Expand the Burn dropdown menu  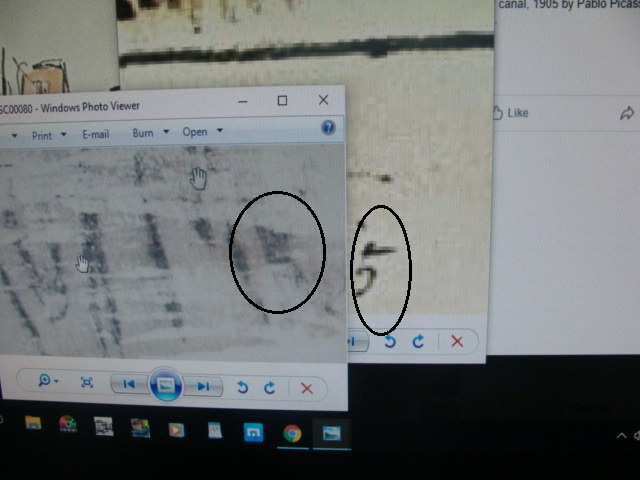[148, 133]
